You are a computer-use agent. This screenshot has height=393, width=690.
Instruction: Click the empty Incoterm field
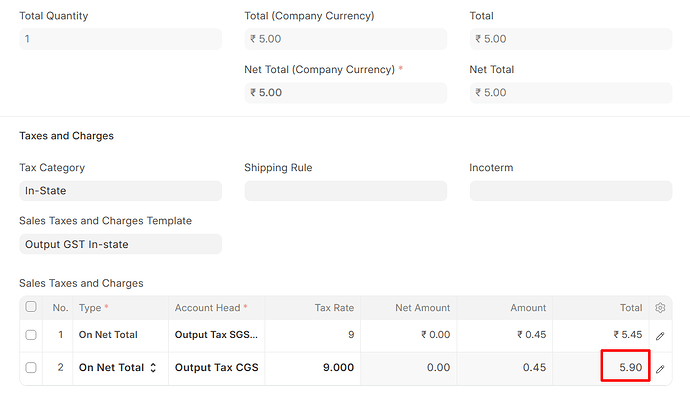(x=571, y=191)
